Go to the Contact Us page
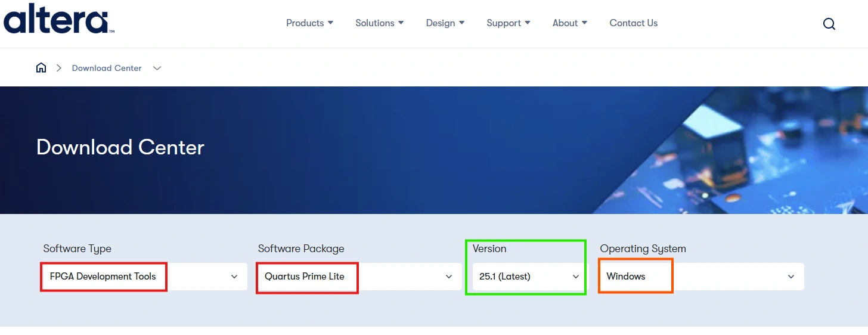Viewport: 868px width, 335px height. pos(633,23)
